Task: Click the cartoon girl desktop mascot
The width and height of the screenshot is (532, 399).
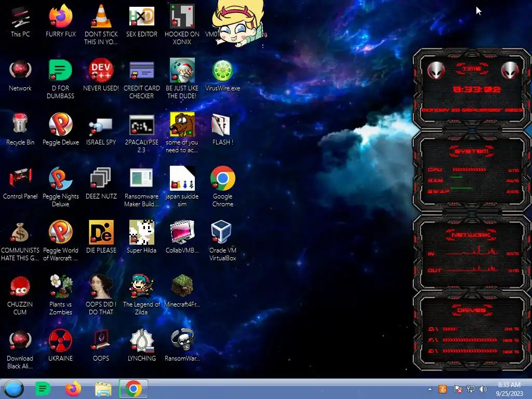Action: pyautogui.click(x=239, y=24)
